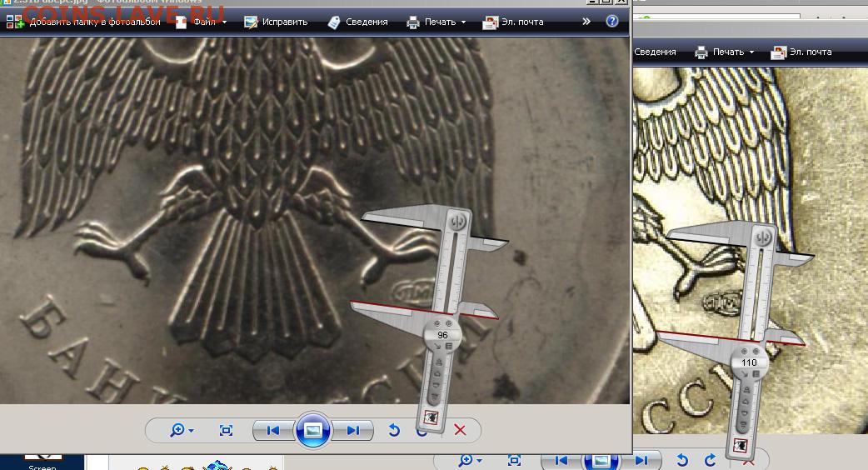Go to next image in background viewer
Viewport: 868px width, 470px height.
coord(641,460)
